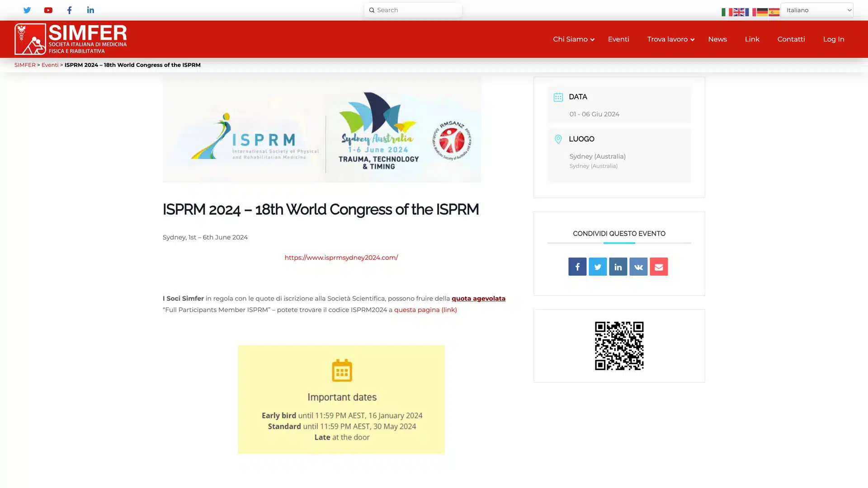Share event on VK
The height and width of the screenshot is (488, 868).
click(x=638, y=267)
